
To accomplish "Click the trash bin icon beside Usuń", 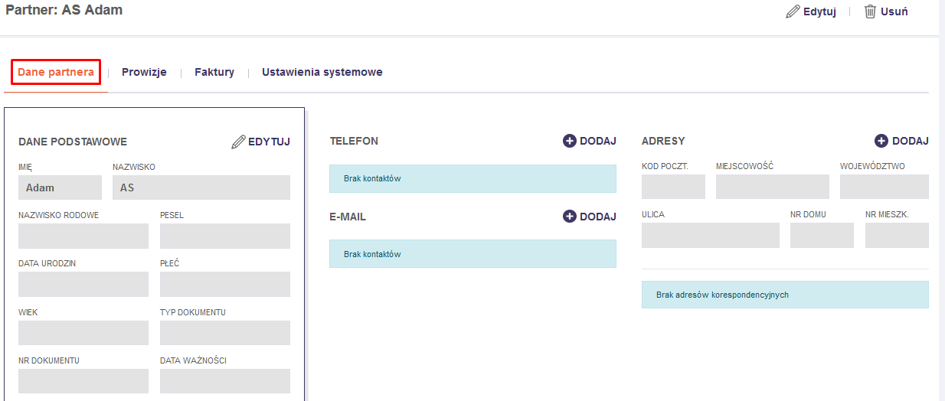I will (870, 12).
